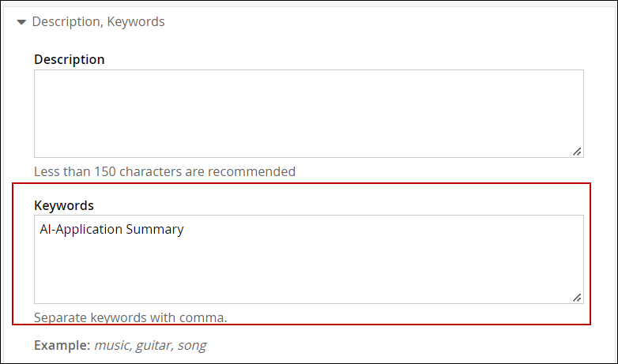Focus the empty Description text area

[308, 113]
